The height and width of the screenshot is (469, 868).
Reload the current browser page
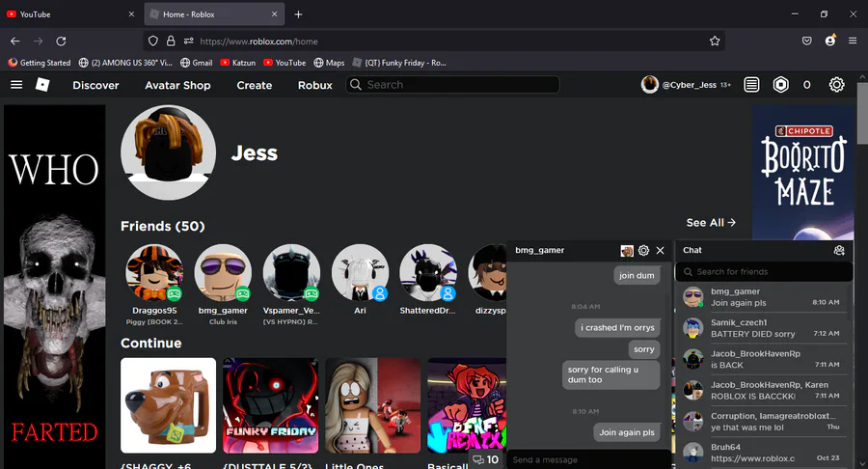click(x=61, y=41)
